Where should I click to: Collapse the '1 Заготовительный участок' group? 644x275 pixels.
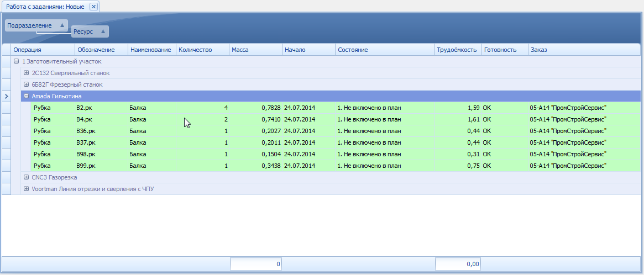pos(16,61)
